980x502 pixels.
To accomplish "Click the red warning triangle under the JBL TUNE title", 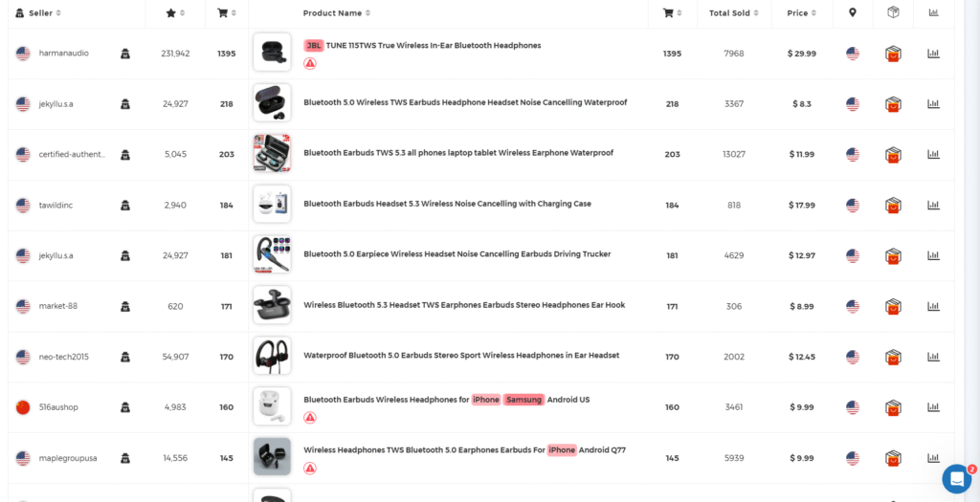I will click(x=310, y=63).
